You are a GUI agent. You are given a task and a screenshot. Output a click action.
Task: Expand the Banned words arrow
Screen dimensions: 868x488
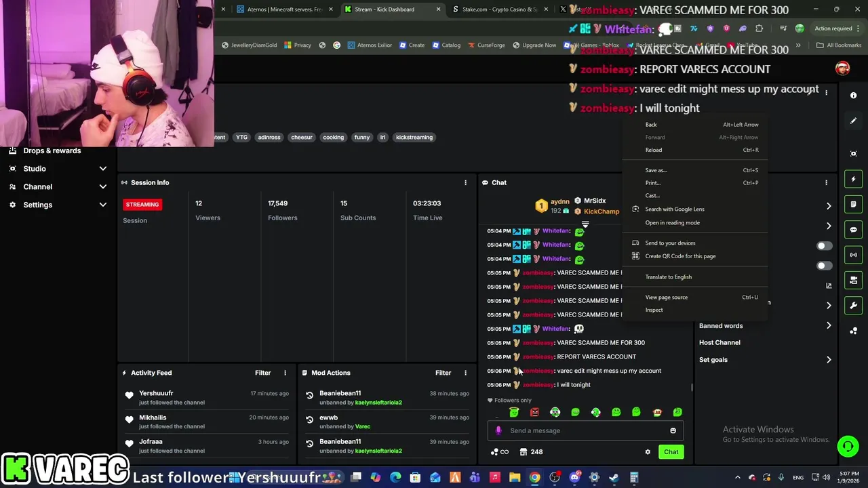point(829,326)
